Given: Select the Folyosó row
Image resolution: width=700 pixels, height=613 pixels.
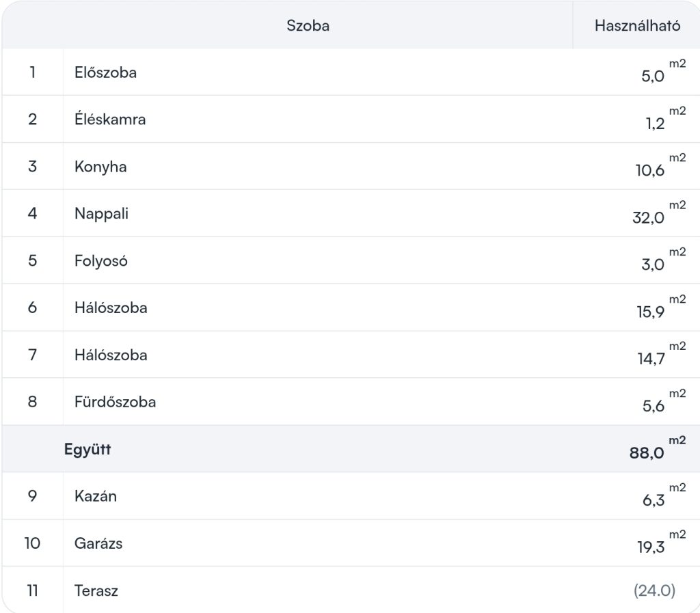Looking at the screenshot, I should pyautogui.click(x=351, y=260).
